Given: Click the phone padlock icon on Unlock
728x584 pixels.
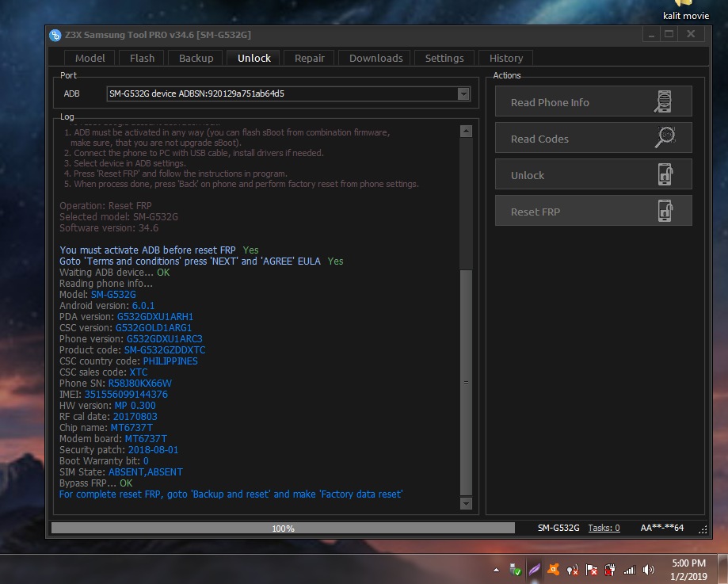Looking at the screenshot, I should [x=665, y=174].
